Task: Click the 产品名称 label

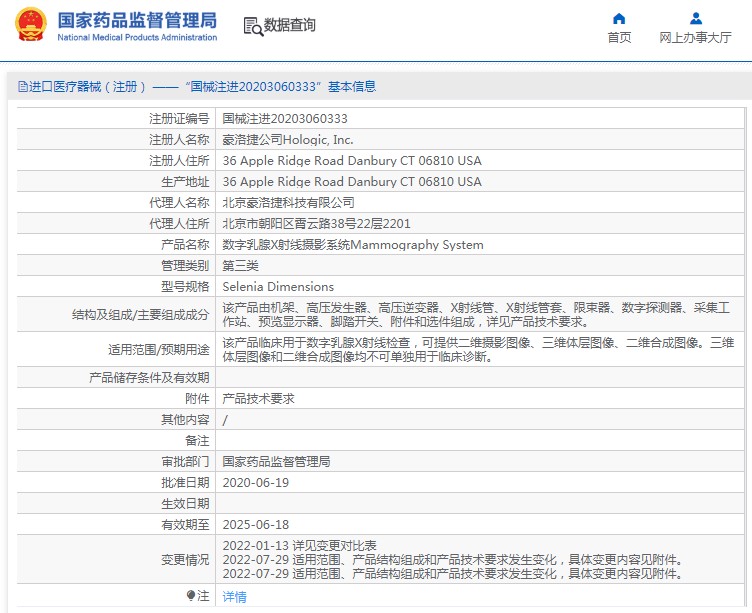Action: [x=185, y=245]
